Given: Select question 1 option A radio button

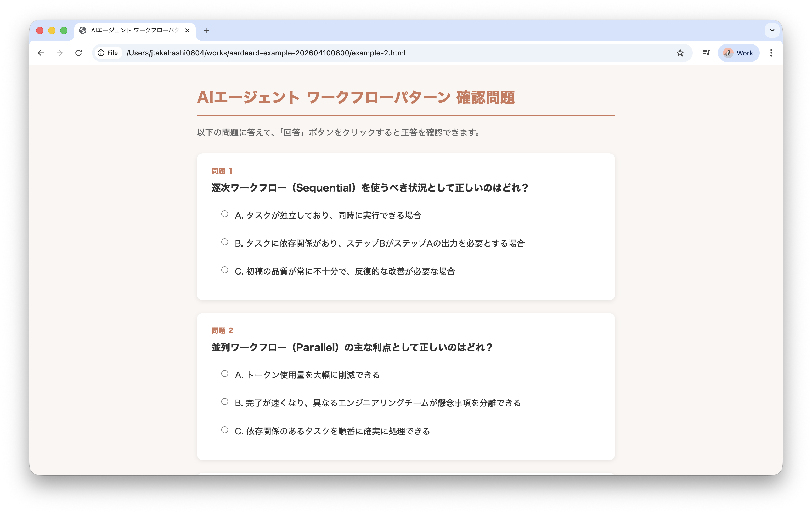Looking at the screenshot, I should tap(224, 214).
